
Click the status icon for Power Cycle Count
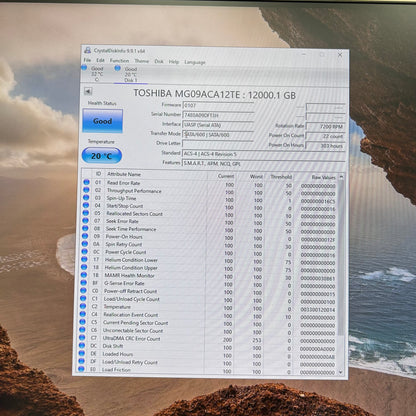(85, 251)
